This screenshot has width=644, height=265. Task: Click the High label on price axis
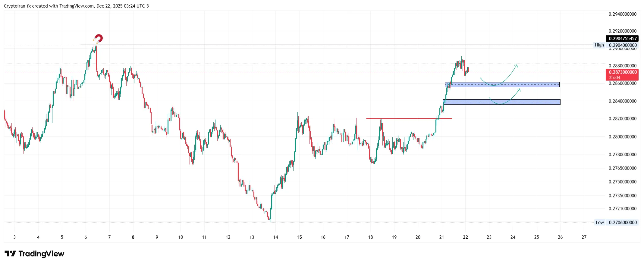[599, 45]
